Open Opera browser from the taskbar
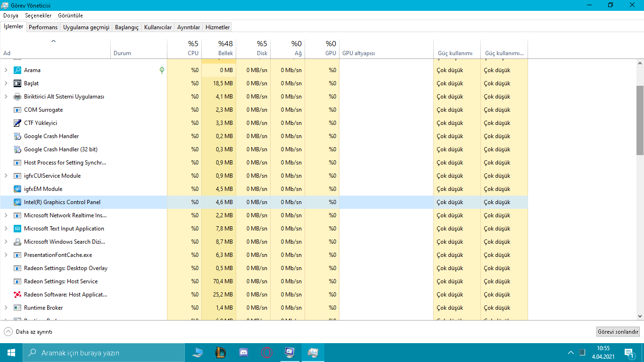This screenshot has width=644, height=362. coord(267,353)
